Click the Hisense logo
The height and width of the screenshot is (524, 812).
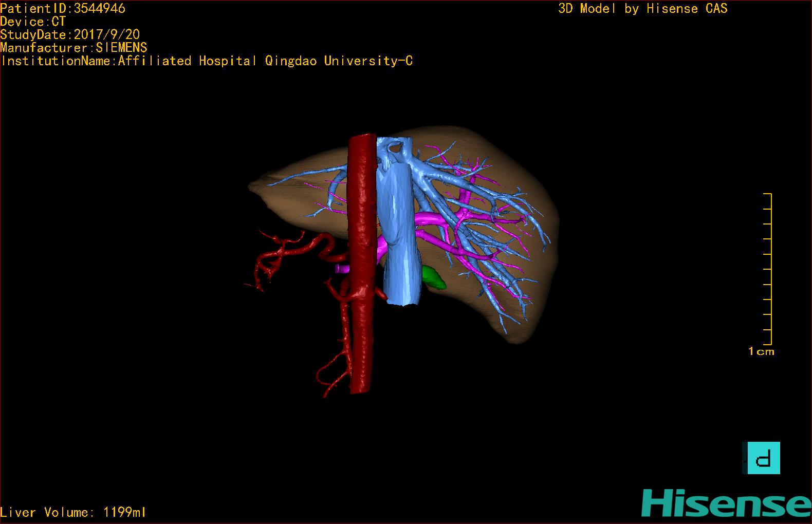(726, 503)
